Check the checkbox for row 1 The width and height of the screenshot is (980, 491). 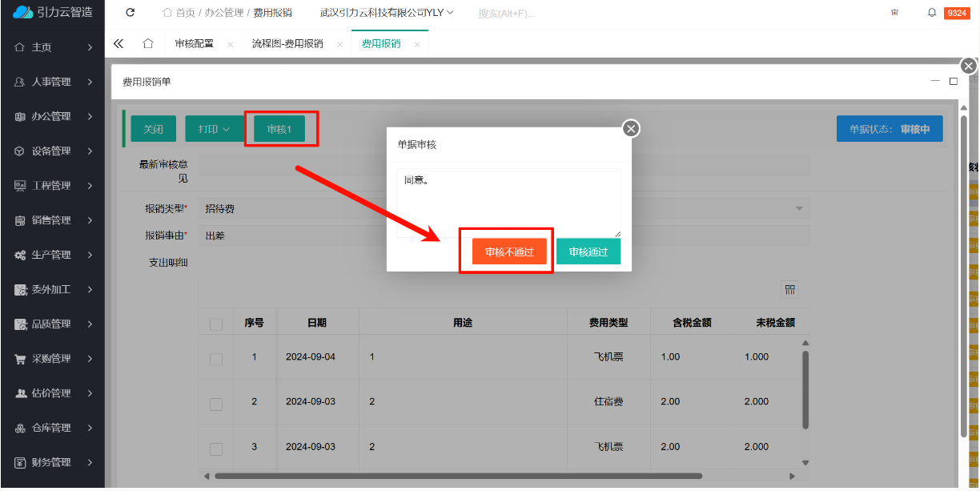[216, 359]
